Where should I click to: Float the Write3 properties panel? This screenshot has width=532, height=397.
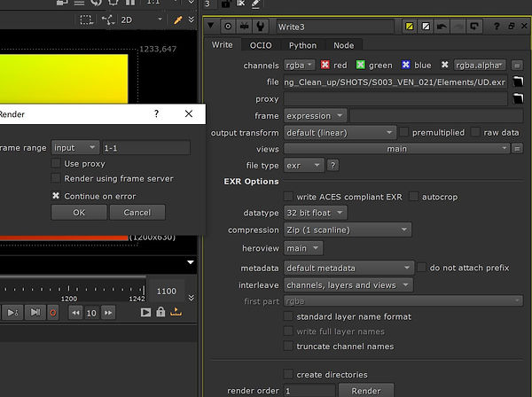click(x=512, y=26)
